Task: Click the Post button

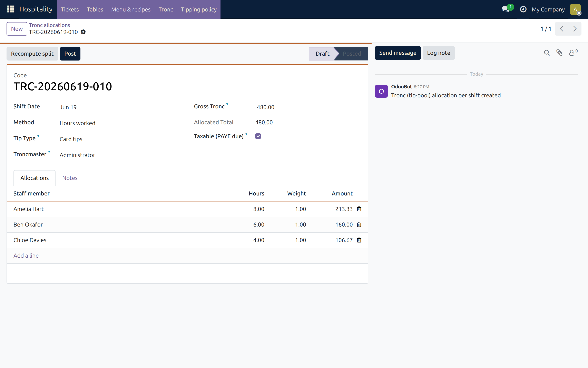Action: [x=70, y=54]
